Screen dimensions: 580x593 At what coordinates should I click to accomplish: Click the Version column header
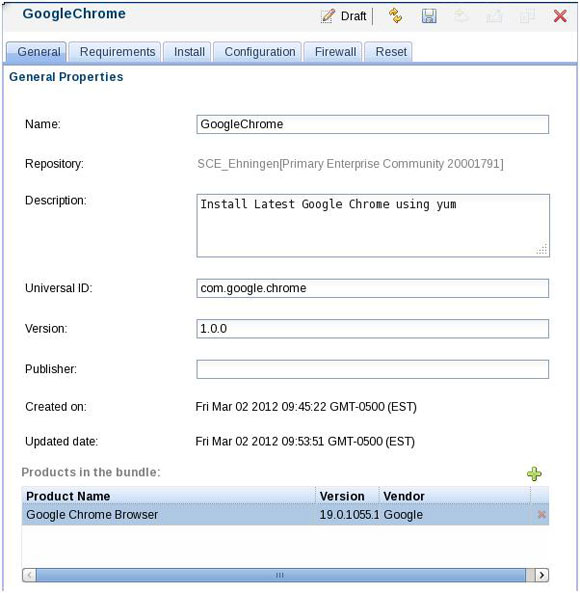pos(347,496)
